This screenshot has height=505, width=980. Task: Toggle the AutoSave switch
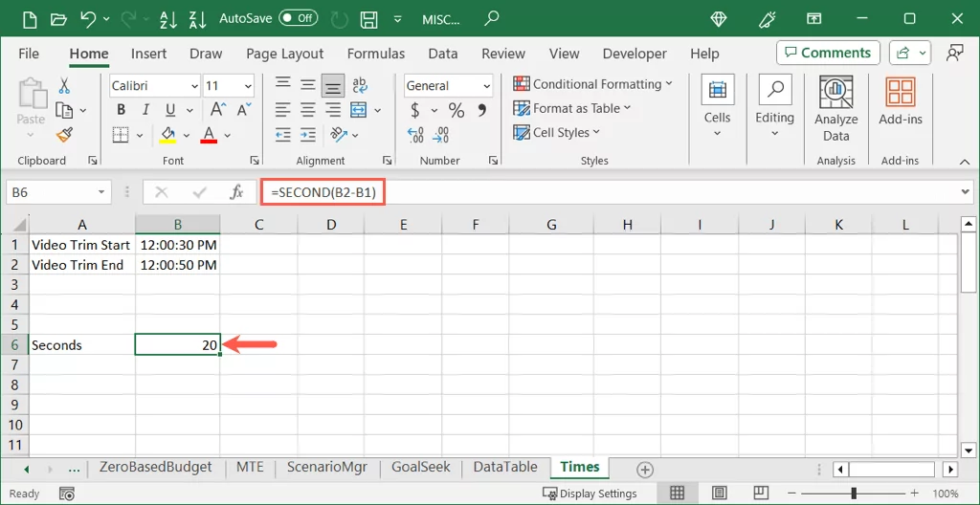(298, 18)
